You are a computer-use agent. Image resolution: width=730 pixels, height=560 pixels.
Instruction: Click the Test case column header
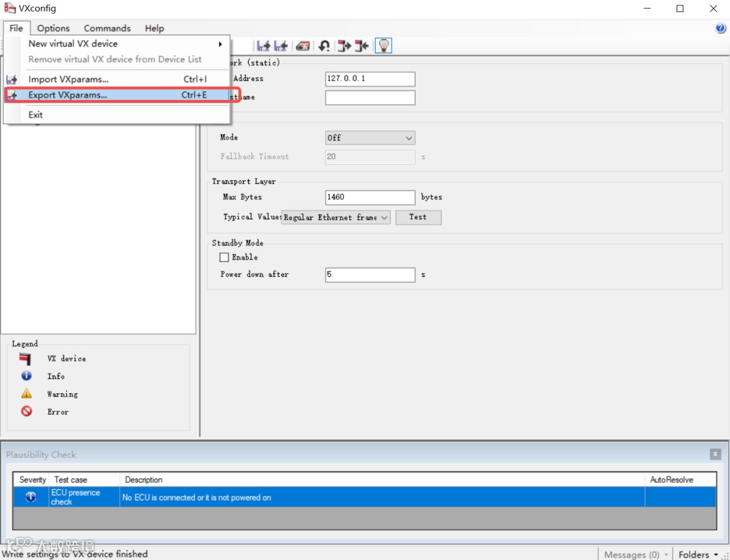click(x=84, y=480)
